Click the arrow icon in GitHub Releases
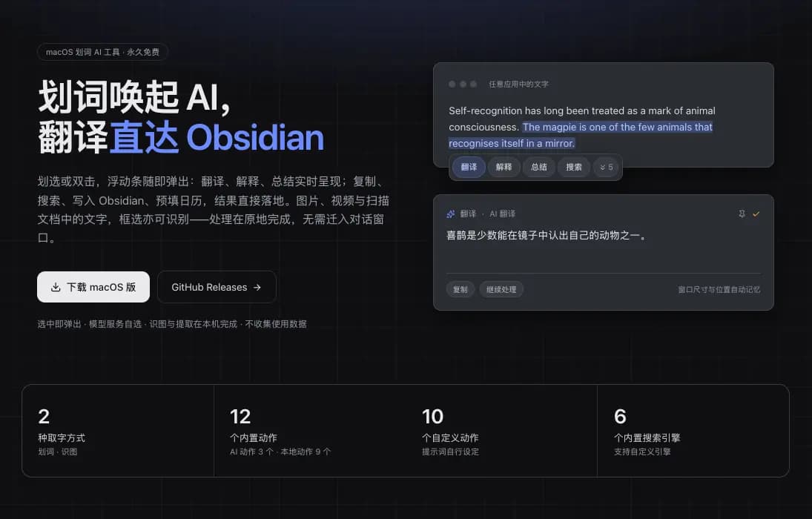 click(257, 287)
